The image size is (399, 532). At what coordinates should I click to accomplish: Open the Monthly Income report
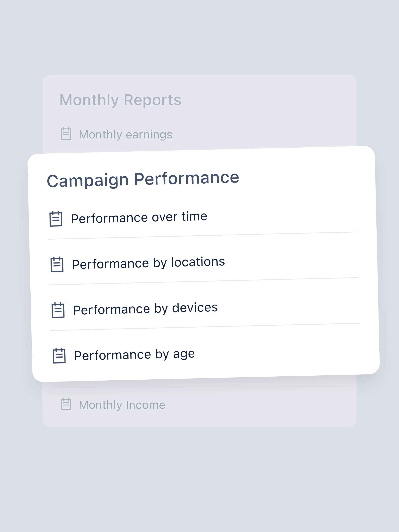[x=122, y=405]
